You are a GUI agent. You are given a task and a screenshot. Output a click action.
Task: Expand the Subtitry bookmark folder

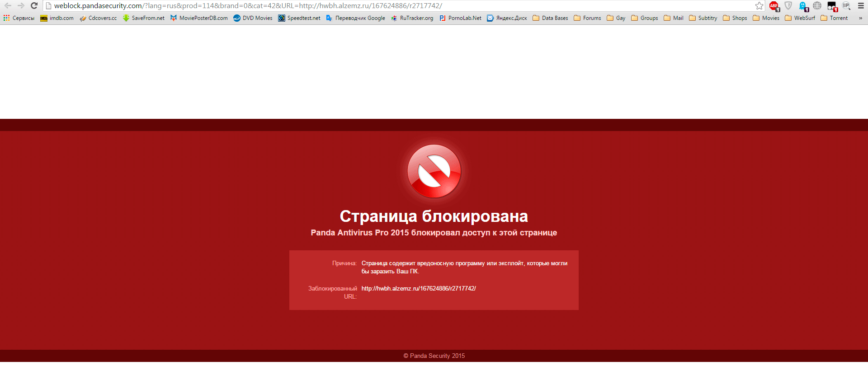coord(703,18)
